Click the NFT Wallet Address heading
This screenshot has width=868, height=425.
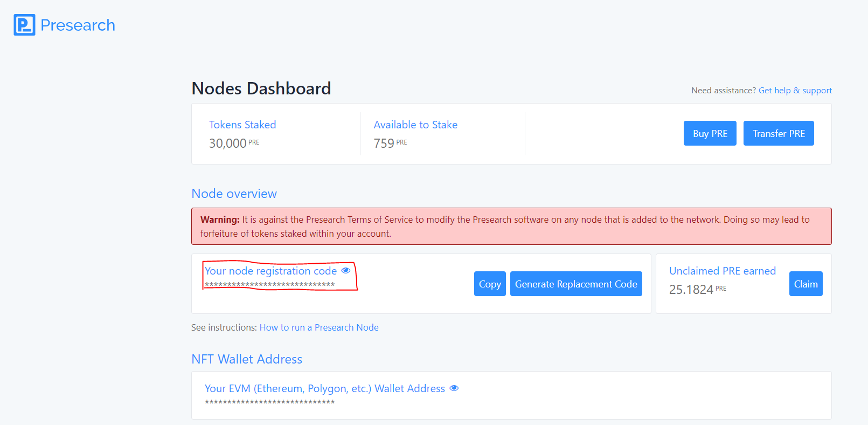tap(247, 359)
